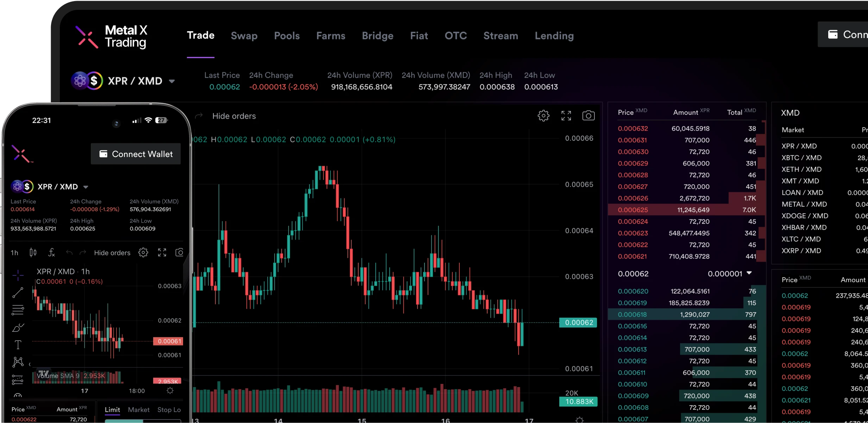
Task: Click Connect Wallet button on the phone
Action: coord(136,154)
